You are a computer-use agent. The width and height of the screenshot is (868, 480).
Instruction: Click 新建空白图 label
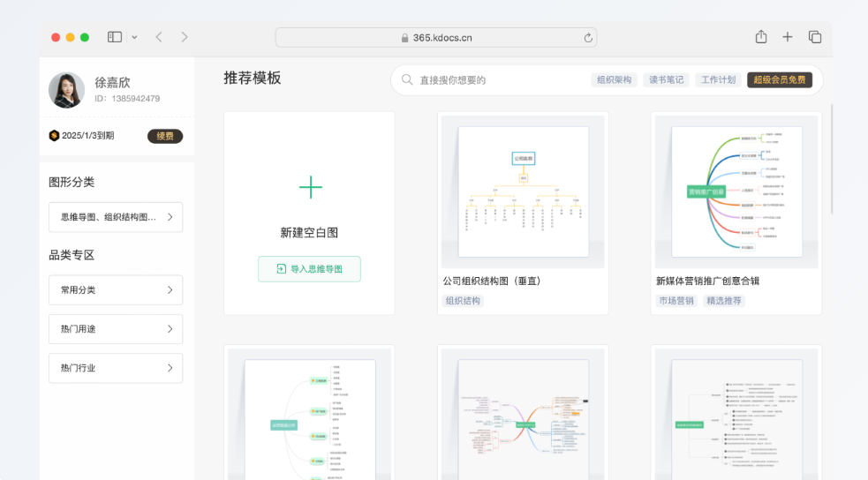click(x=309, y=233)
